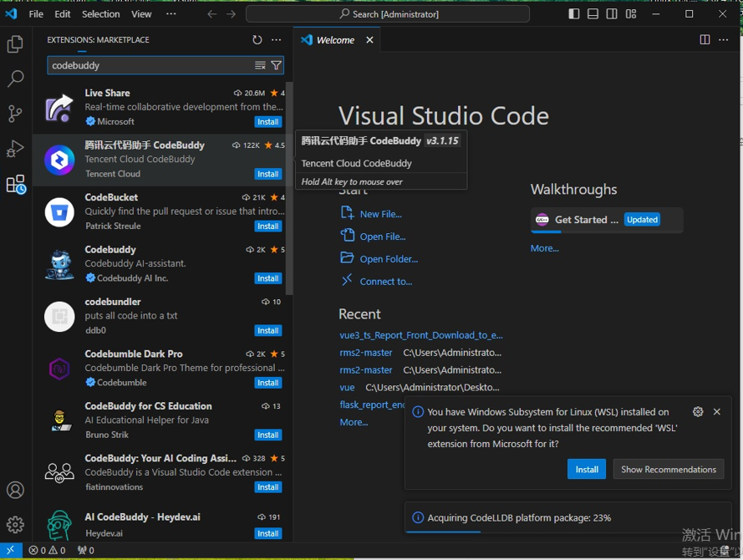Show more walkthroughs
The width and height of the screenshot is (743, 560).
[544, 247]
